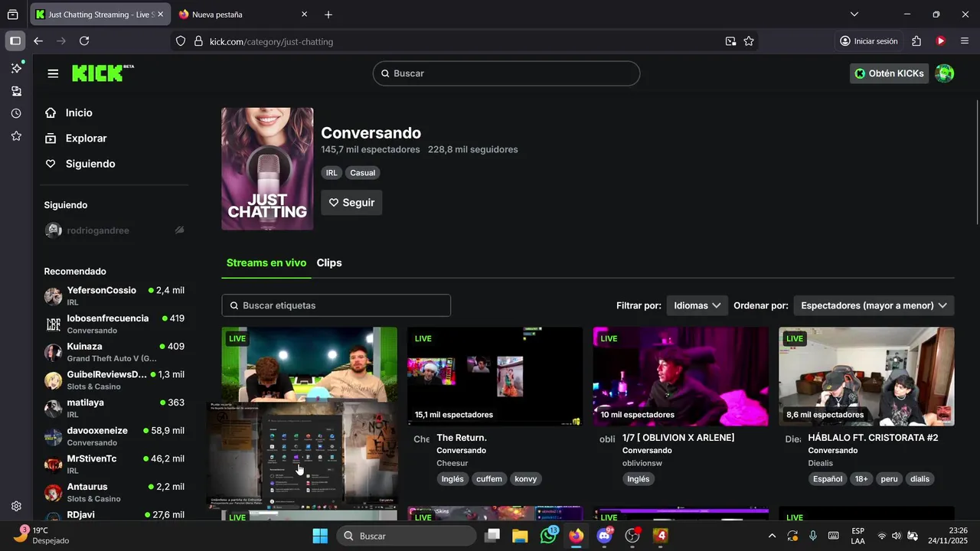Click the cuffem tag
The height and width of the screenshot is (551, 980).
pos(489,479)
